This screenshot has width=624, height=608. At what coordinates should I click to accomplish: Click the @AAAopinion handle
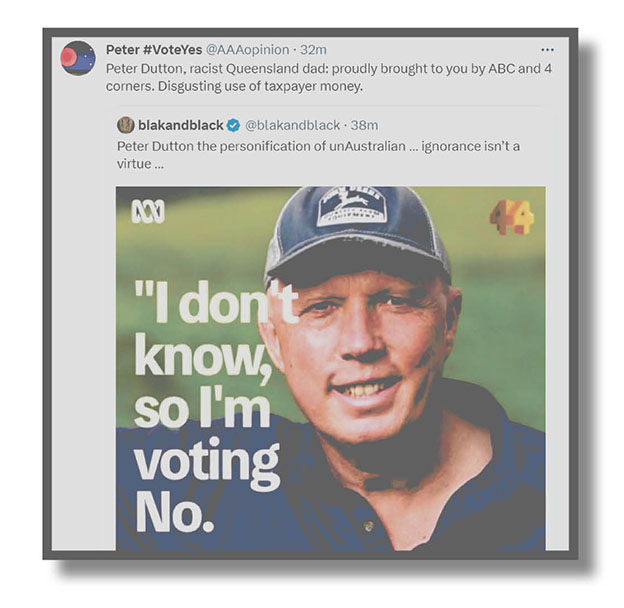[248, 49]
